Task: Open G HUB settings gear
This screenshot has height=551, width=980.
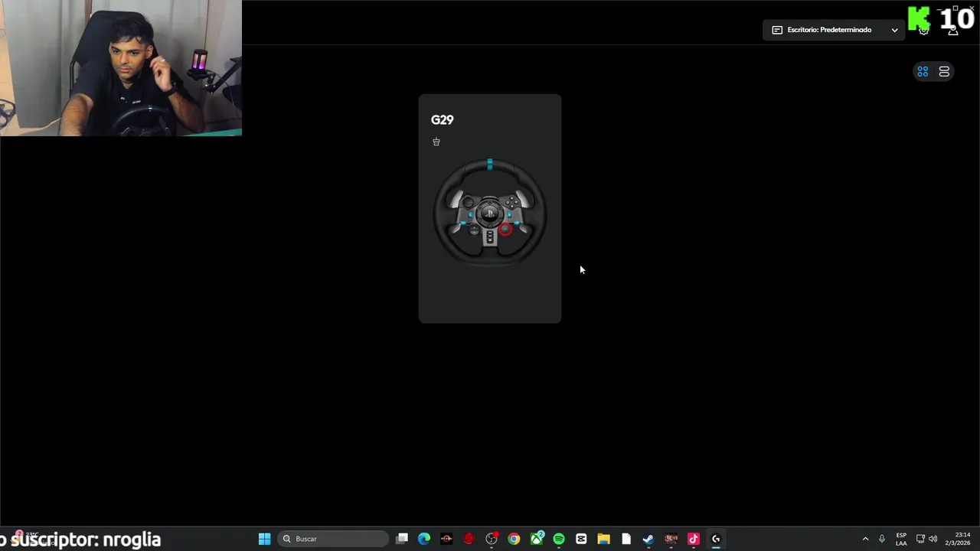Action: coord(923,30)
